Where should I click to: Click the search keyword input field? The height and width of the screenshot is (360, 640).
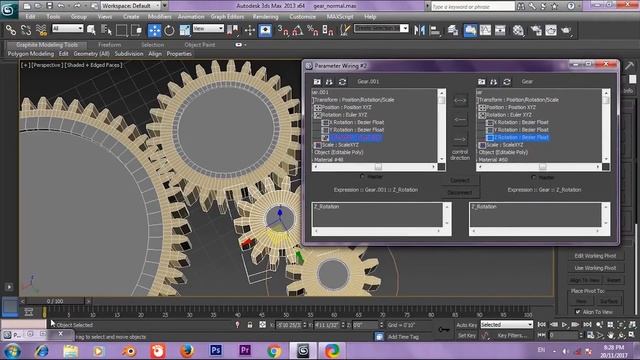tap(473, 7)
